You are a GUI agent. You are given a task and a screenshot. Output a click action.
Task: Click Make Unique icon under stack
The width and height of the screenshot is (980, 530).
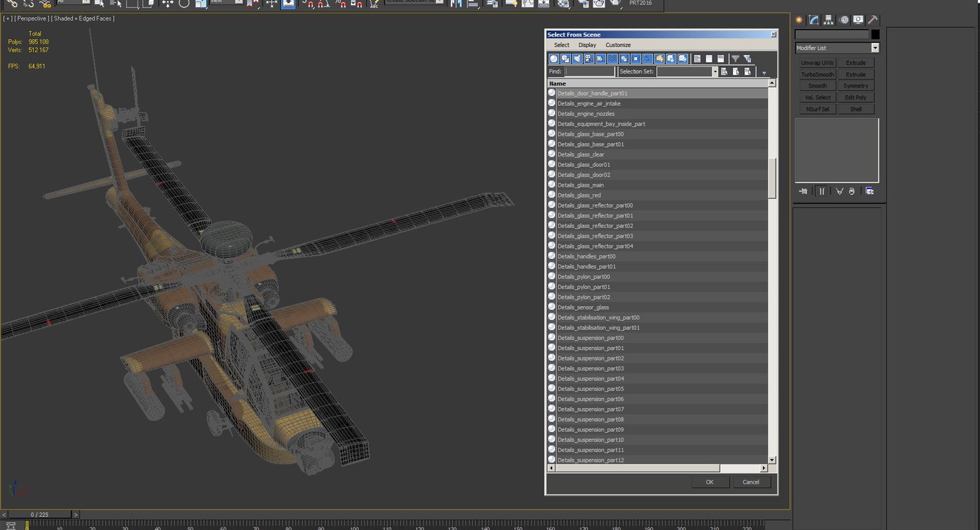(840, 191)
